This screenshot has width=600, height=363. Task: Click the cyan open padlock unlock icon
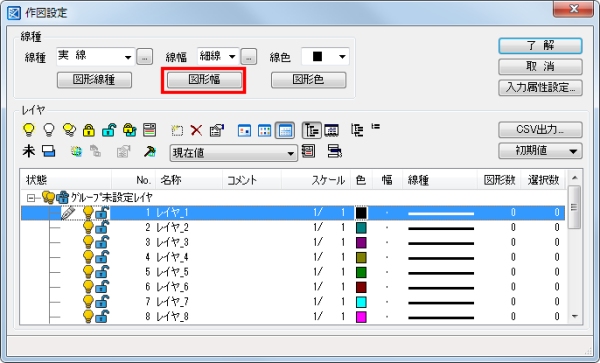[109, 130]
